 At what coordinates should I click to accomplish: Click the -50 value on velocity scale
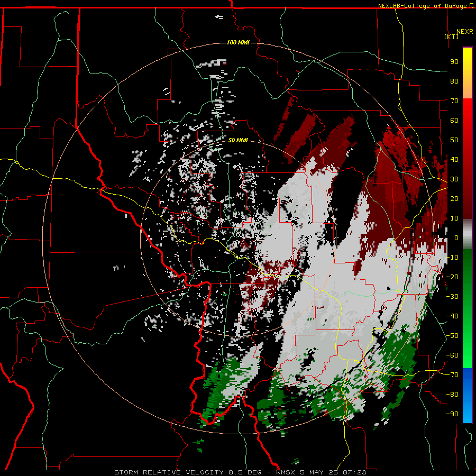452,336
